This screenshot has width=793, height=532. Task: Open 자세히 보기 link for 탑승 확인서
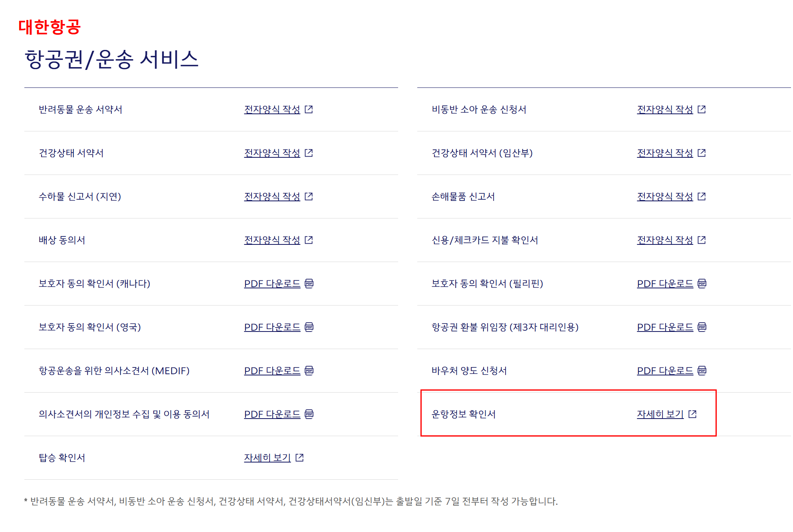click(x=267, y=458)
